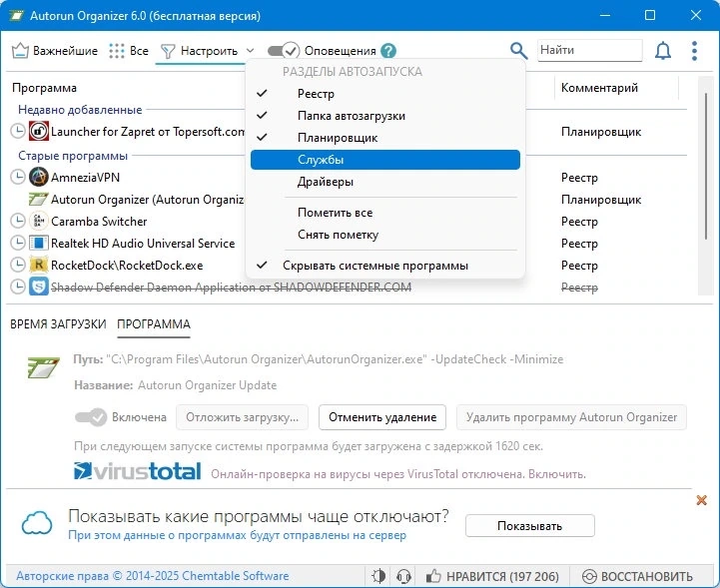Image resolution: width=720 pixels, height=588 pixels.
Task: Select the RocketDock program icon
Action: [39, 265]
